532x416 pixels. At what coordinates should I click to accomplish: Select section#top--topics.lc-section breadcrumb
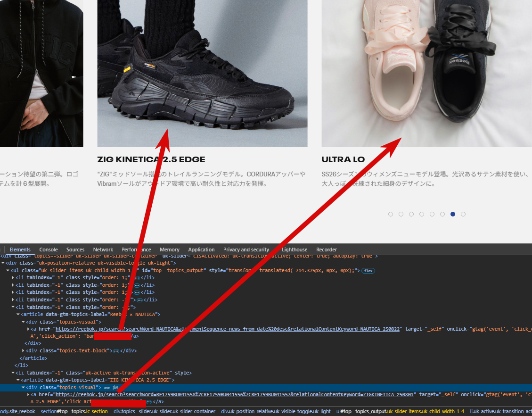[x=74, y=411]
